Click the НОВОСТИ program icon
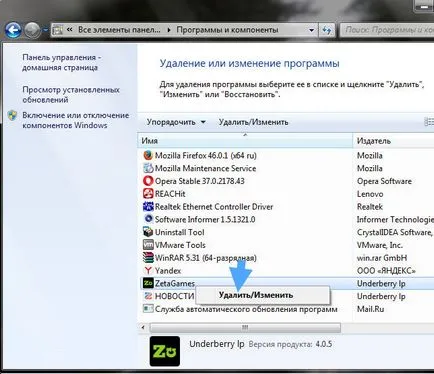 (x=148, y=296)
